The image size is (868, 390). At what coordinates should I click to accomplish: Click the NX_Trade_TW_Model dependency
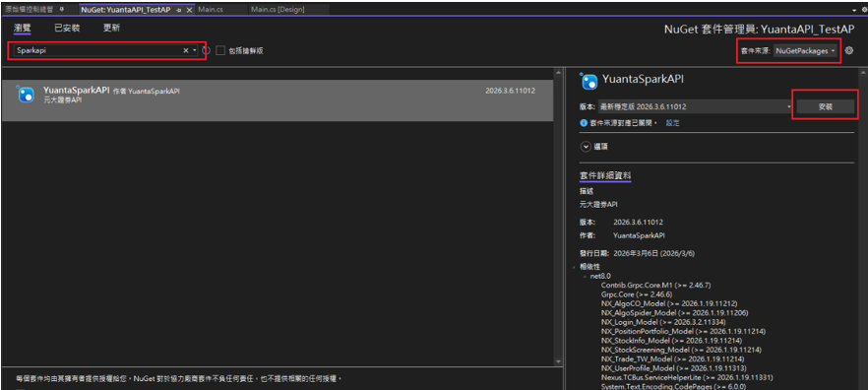(x=672, y=358)
